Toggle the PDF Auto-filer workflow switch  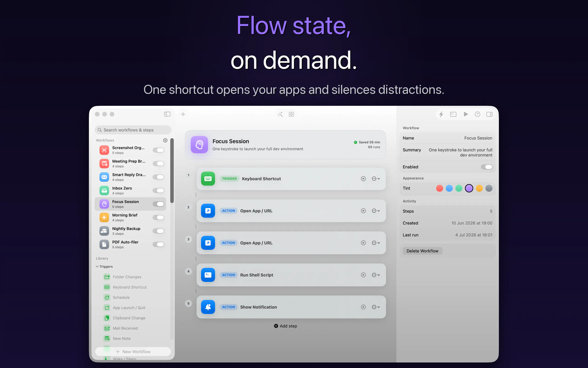click(x=158, y=244)
